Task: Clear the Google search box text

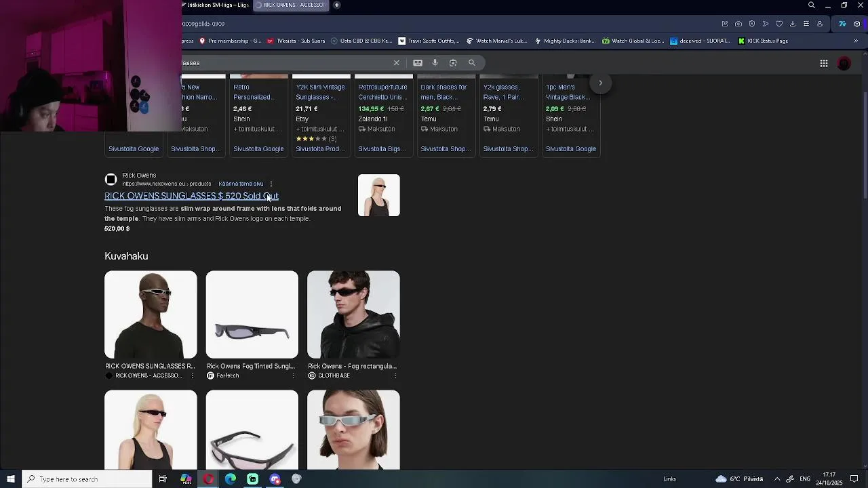Action: (397, 63)
